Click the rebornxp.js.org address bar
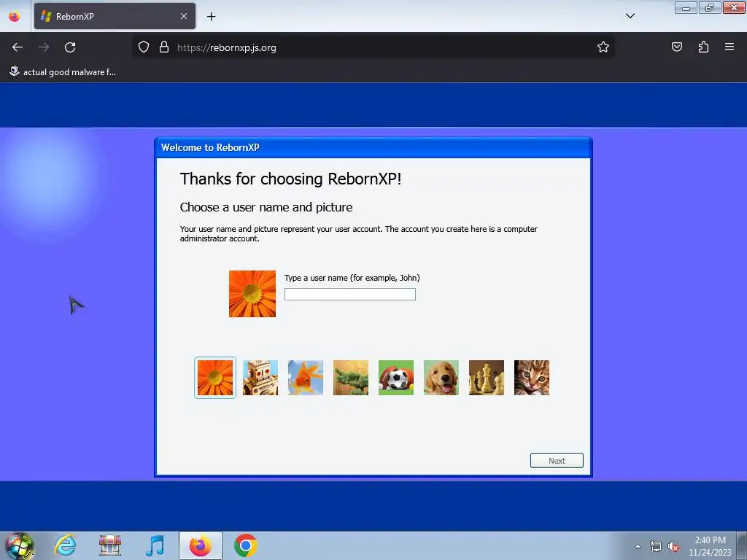The image size is (747, 560). coord(373,47)
